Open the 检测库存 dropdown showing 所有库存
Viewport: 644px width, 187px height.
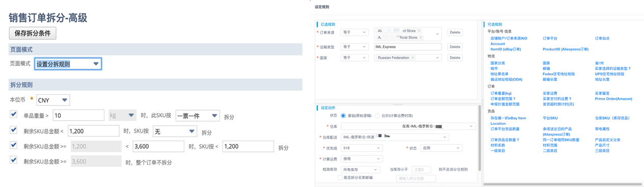pos(361,169)
